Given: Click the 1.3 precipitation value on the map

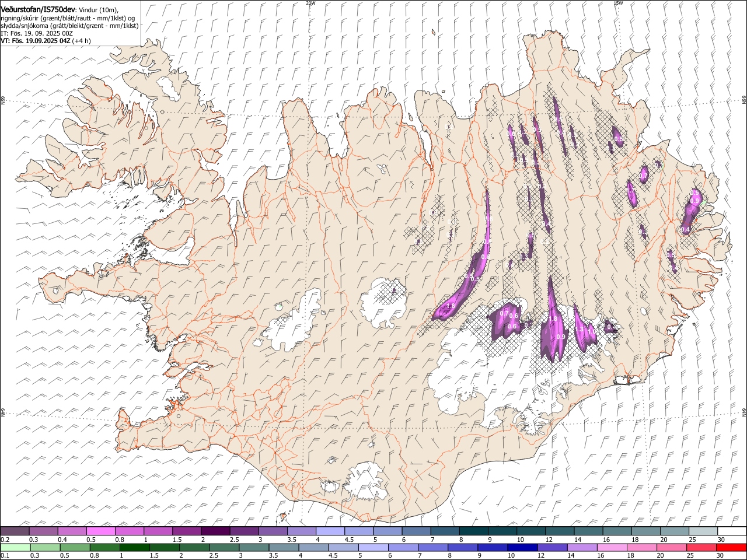Looking at the screenshot, I should [579, 329].
